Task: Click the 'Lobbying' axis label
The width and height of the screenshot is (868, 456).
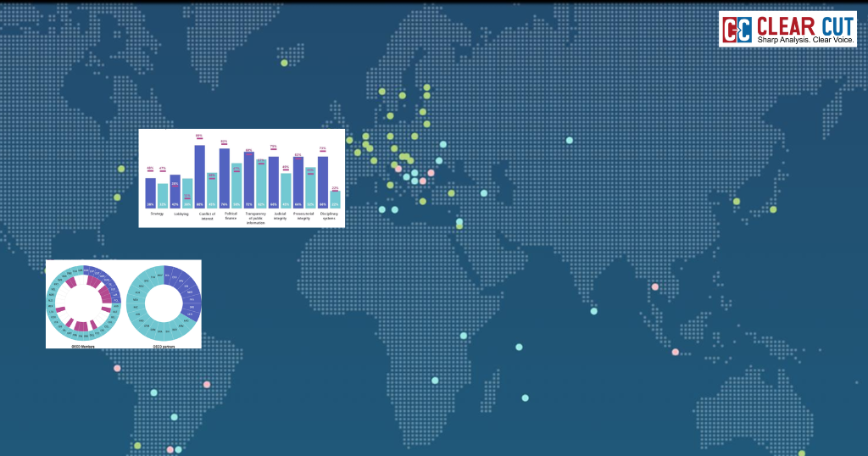Action: tap(181, 214)
